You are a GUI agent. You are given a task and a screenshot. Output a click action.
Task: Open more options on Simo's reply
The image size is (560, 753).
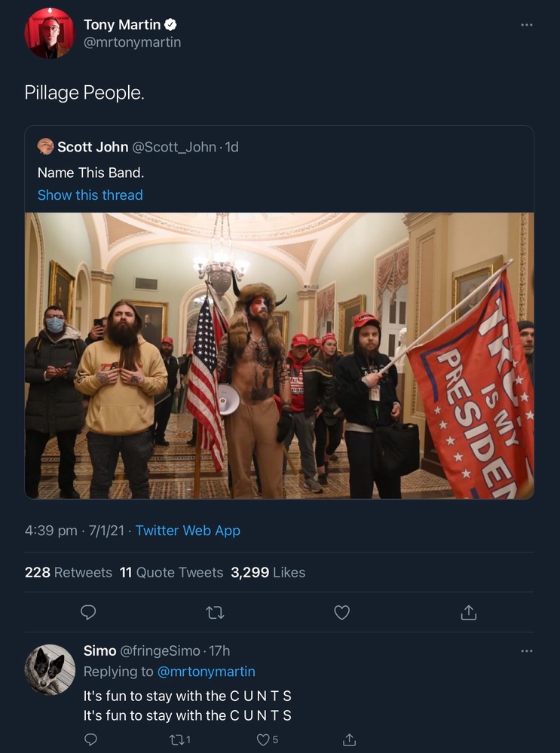click(x=526, y=651)
